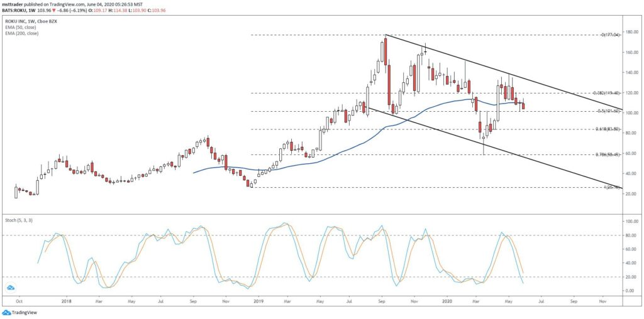Click 0.00 on the Stoch pane axis
644x319 pixels.
630,291
